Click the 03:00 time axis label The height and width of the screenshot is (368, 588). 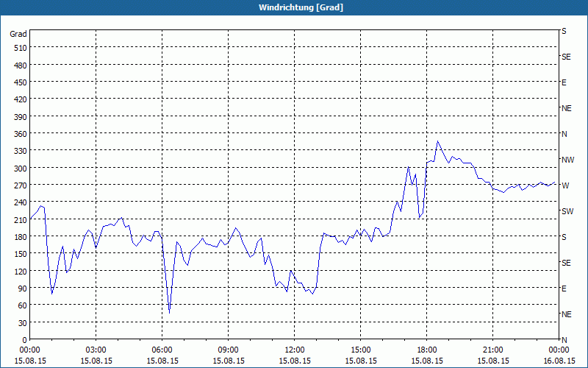pos(96,350)
